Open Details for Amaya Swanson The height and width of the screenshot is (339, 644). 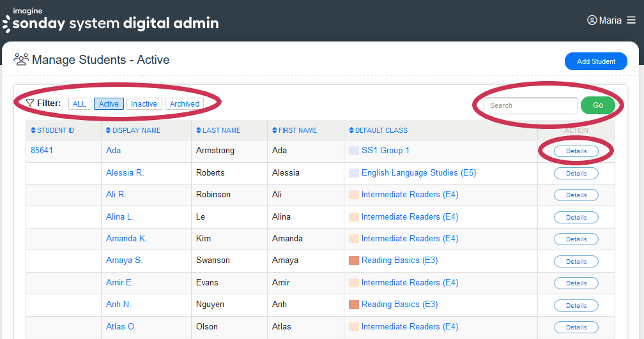click(576, 261)
